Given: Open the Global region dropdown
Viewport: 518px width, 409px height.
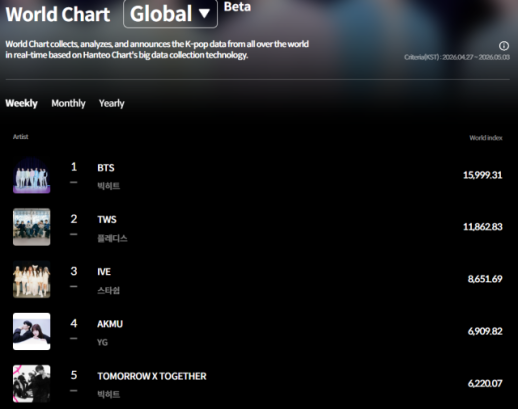Looking at the screenshot, I should 170,14.
